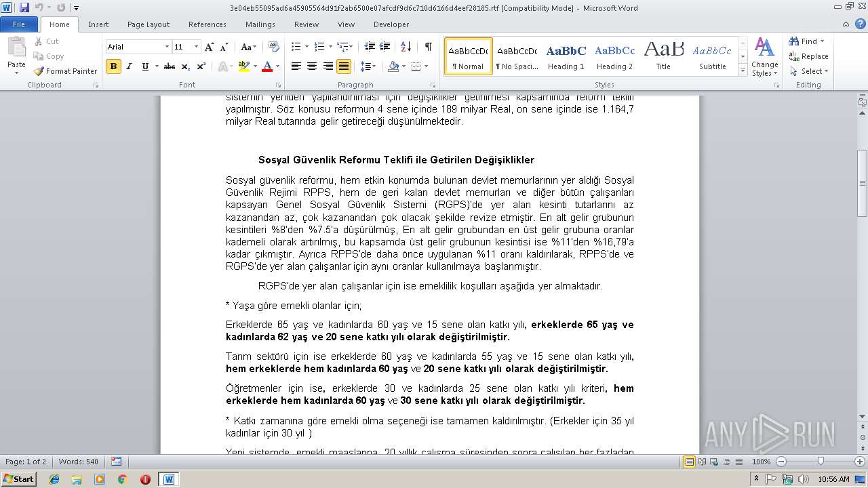Click Find in Editing group
This screenshot has height=488, width=868.
point(807,41)
